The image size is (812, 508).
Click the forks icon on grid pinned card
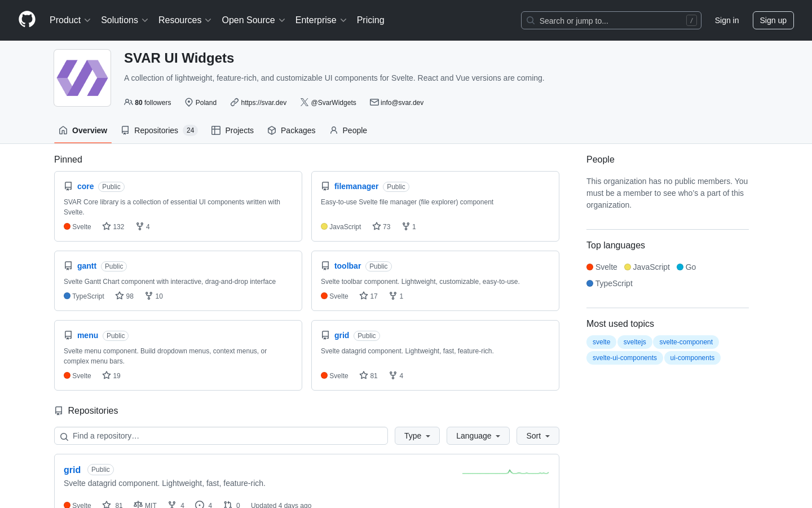[393, 375]
